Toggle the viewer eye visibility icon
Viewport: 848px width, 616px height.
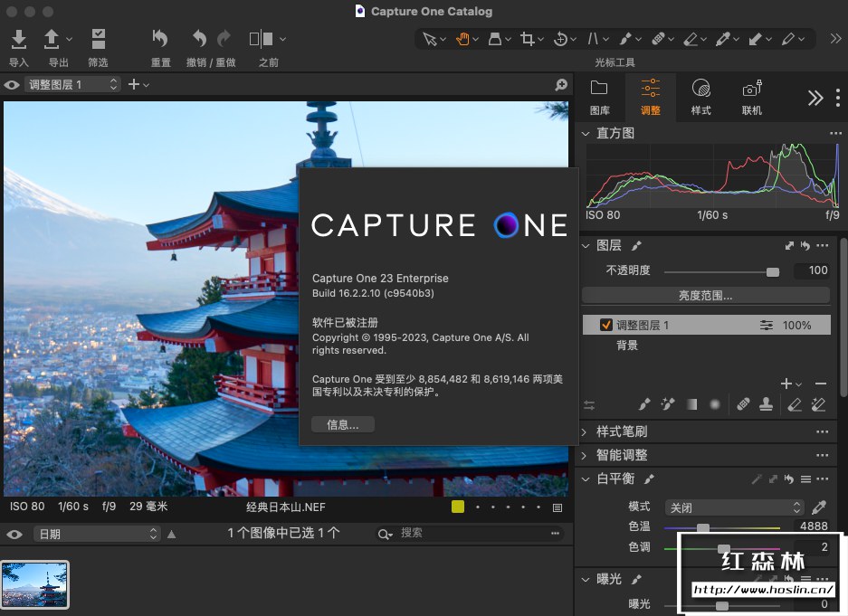[x=12, y=85]
